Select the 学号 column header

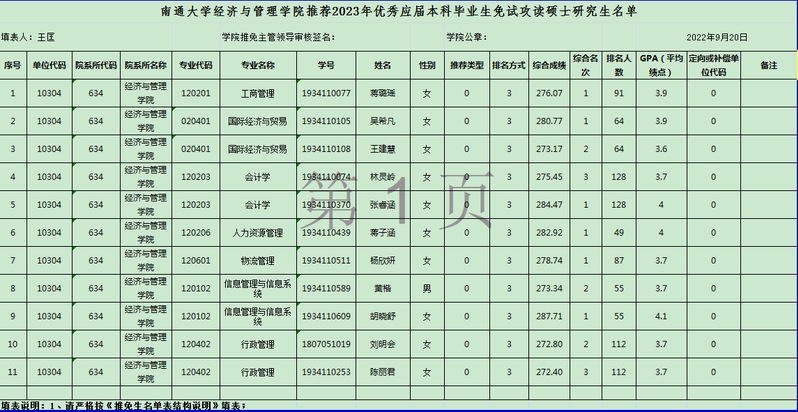coord(326,65)
